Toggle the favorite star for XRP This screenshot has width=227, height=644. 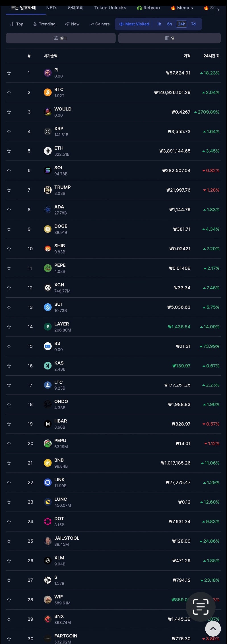pos(9,132)
